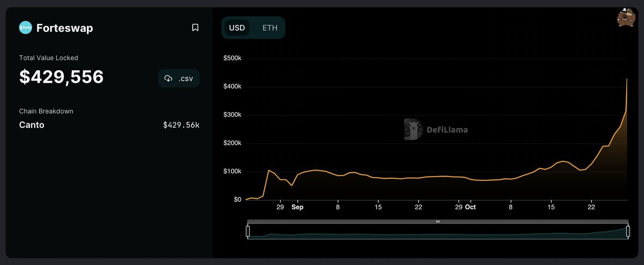Download TVL data as .csv

[179, 78]
